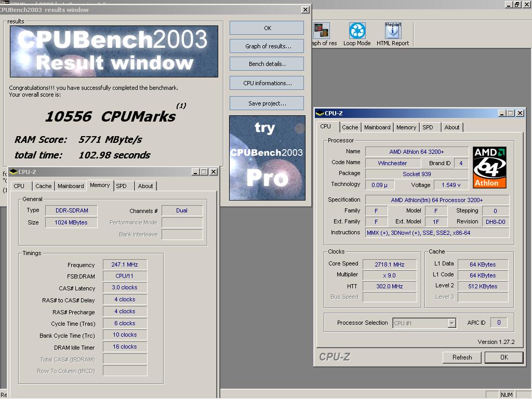Image resolution: width=532 pixels, height=399 pixels.
Task: Click the memory Size value '1024 MBytes'
Action: (72, 222)
